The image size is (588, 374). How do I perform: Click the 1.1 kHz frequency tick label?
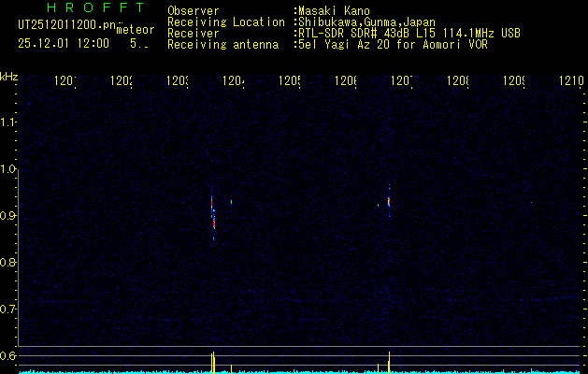tap(7, 122)
